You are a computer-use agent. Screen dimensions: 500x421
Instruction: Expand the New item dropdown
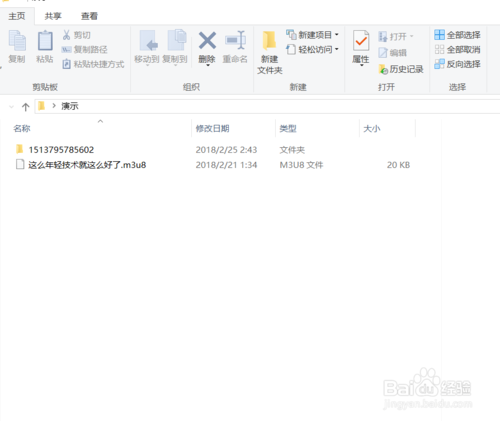coord(312,35)
